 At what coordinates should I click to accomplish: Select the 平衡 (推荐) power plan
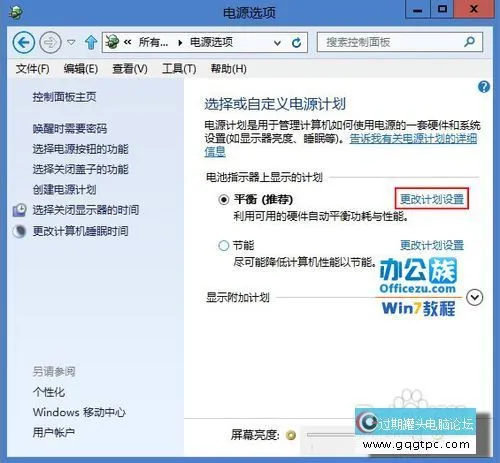224,200
